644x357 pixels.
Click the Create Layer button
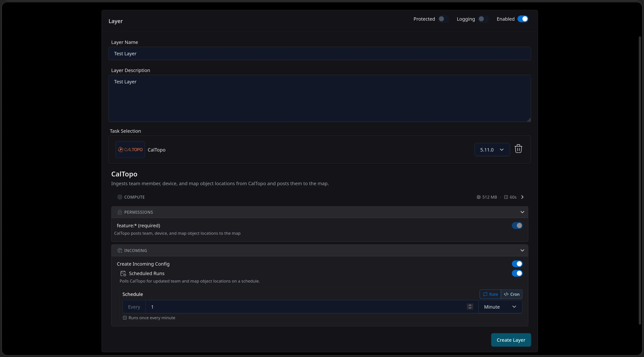click(x=511, y=340)
